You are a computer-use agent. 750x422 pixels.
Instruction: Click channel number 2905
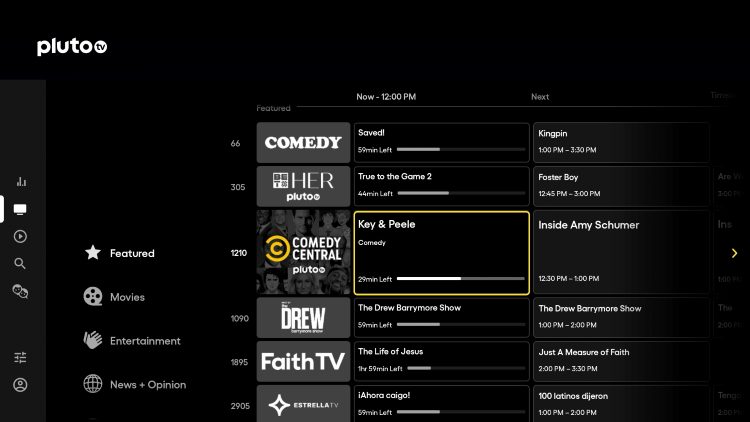pyautogui.click(x=240, y=406)
